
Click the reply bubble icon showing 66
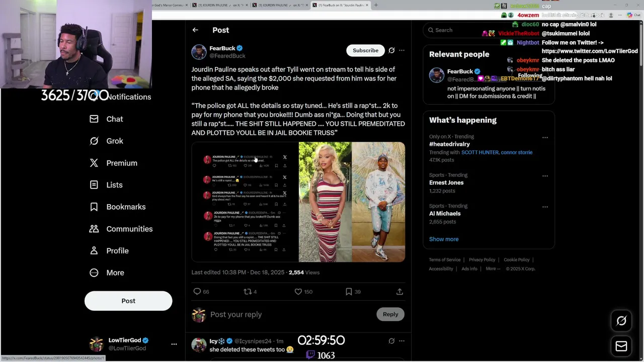(x=197, y=292)
